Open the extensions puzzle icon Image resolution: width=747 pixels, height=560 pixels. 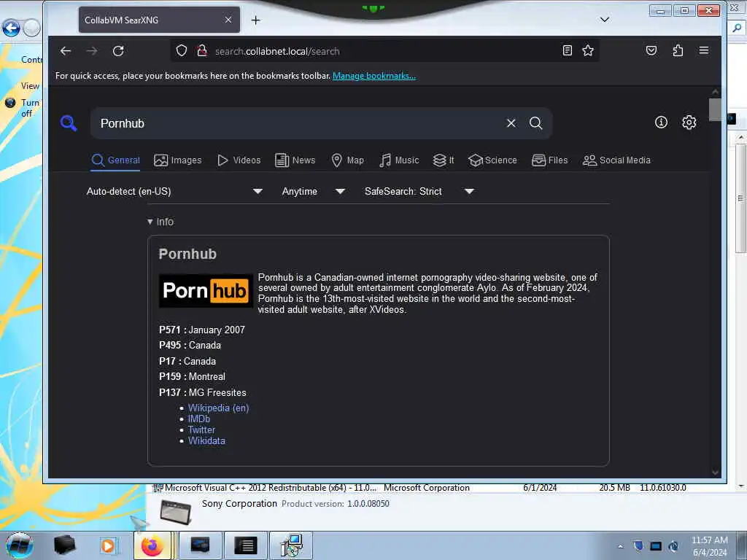point(678,50)
